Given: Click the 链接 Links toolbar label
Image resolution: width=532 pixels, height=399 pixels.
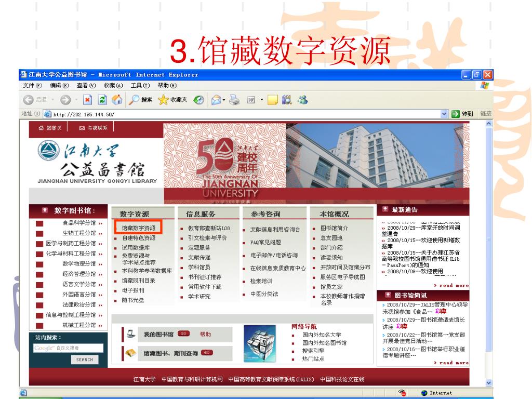Looking at the screenshot, I should (x=486, y=114).
